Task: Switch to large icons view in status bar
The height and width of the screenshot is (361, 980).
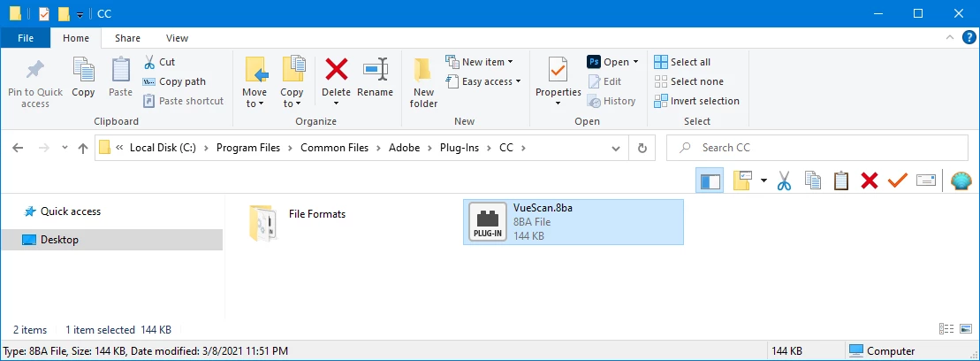Action: [968, 329]
